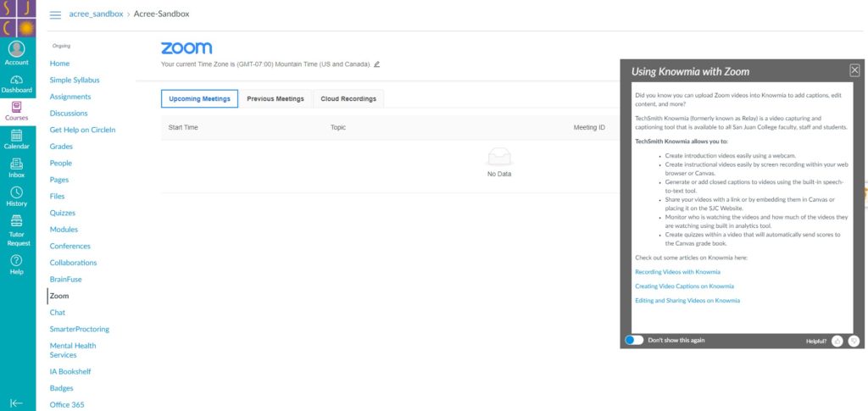Open Courses in the global navigation
Screen dimensions: 868x411
(17, 111)
